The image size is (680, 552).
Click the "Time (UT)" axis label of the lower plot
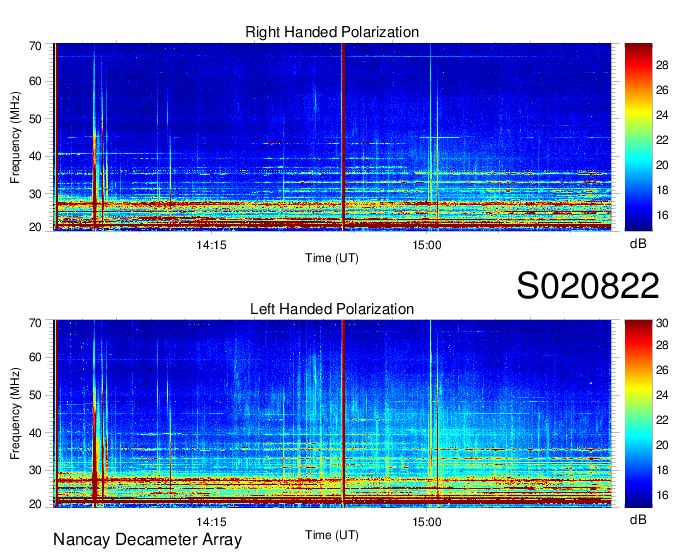[332, 535]
